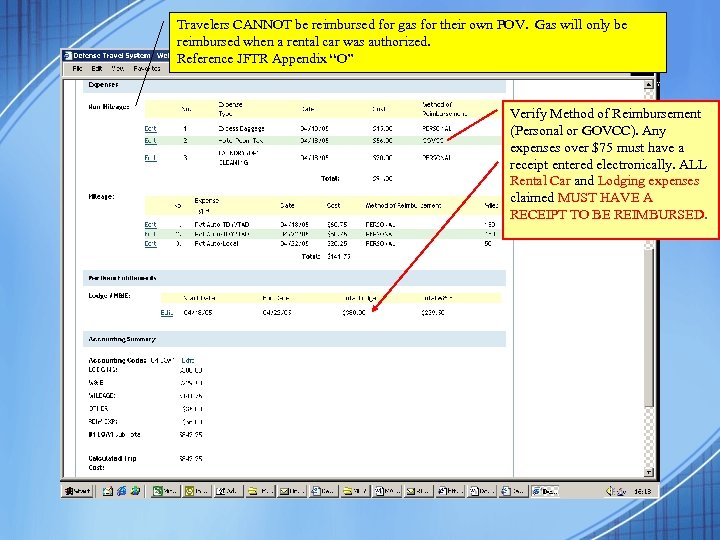The width and height of the screenshot is (720, 540).
Task: Click the volume speaker tray icon
Action: coord(610,491)
